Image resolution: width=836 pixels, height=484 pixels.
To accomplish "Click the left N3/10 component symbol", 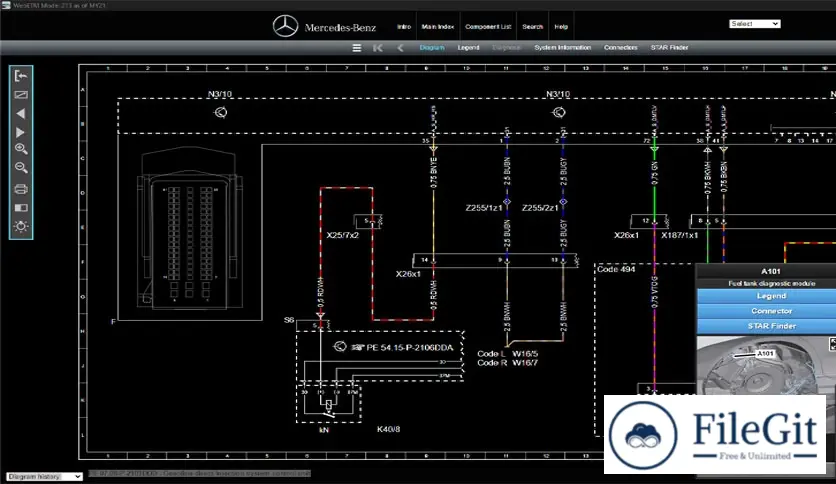I will coord(220,112).
